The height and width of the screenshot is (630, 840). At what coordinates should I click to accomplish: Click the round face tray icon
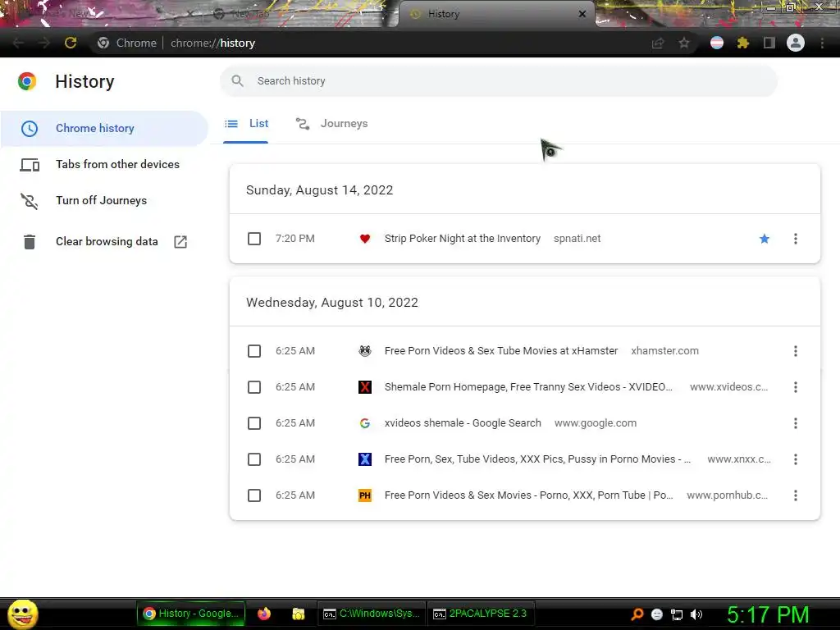[x=657, y=614]
